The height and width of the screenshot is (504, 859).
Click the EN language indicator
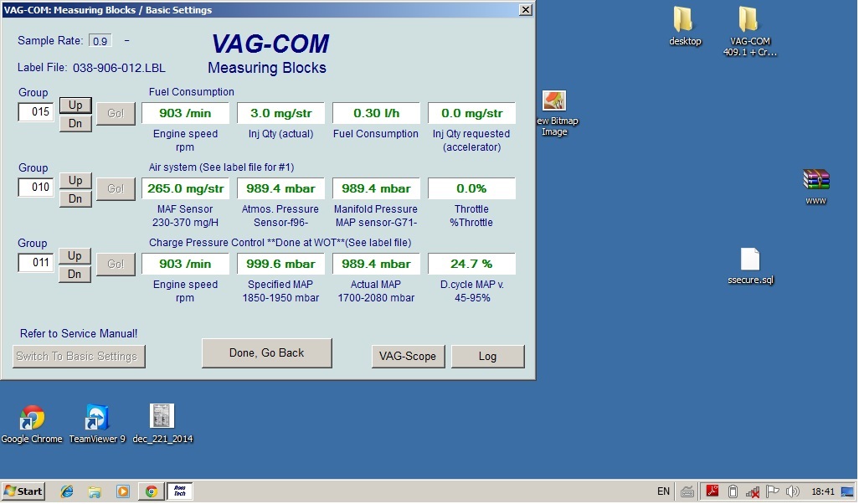tap(663, 491)
